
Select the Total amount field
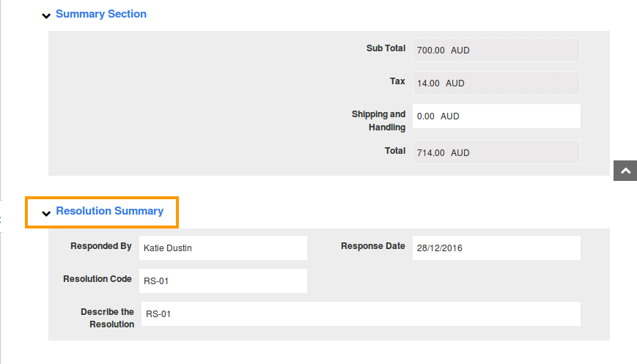(x=496, y=152)
